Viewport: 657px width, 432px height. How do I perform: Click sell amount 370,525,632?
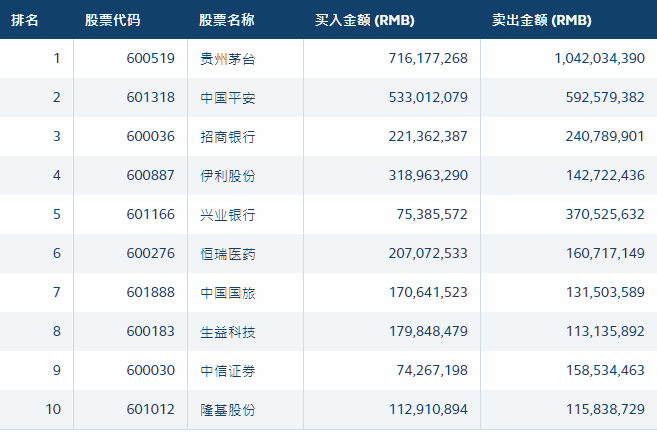[x=605, y=214]
